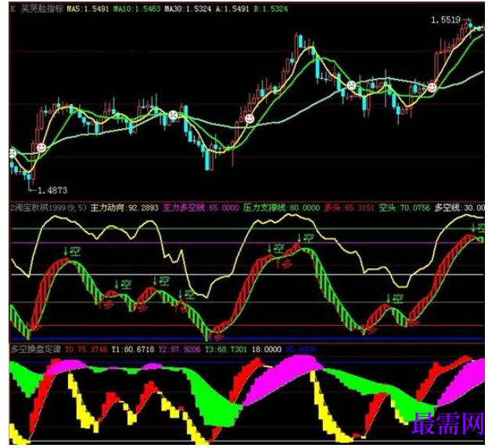Click the Y3:68.7301 readout
Viewport: 499px width, 448px height.
click(226, 349)
